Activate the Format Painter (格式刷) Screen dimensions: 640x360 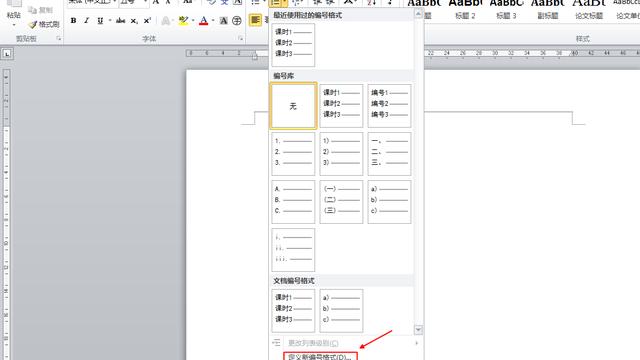[44, 24]
